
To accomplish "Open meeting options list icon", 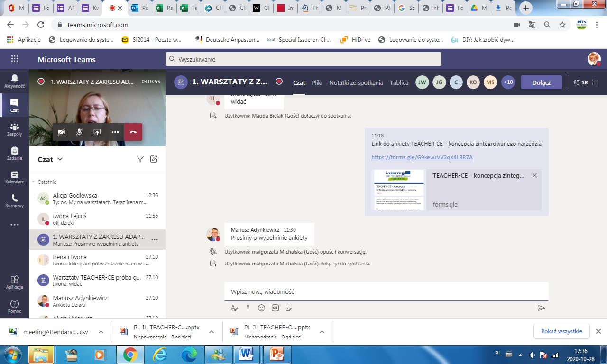I will pyautogui.click(x=596, y=82).
